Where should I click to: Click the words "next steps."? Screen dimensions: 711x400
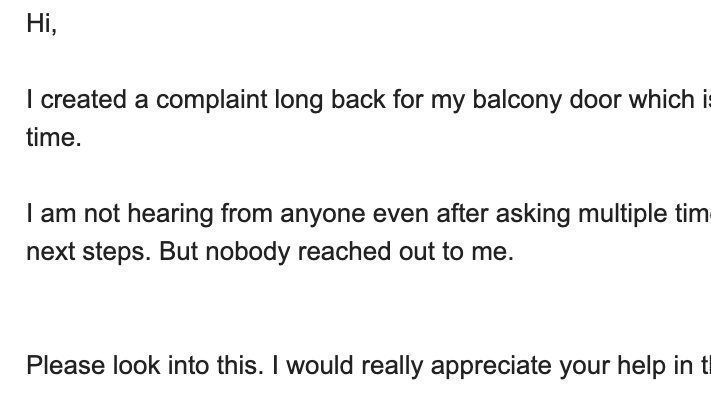click(x=88, y=252)
